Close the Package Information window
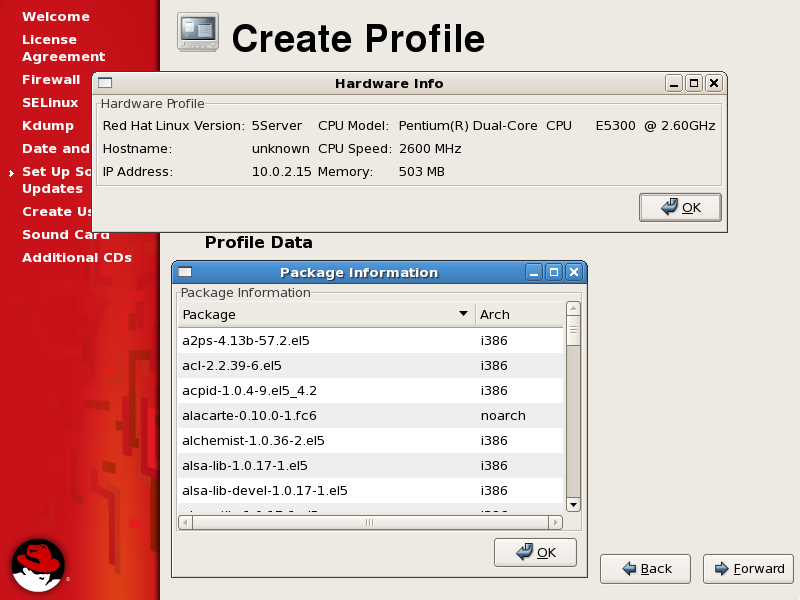The image size is (800, 600). (x=574, y=272)
